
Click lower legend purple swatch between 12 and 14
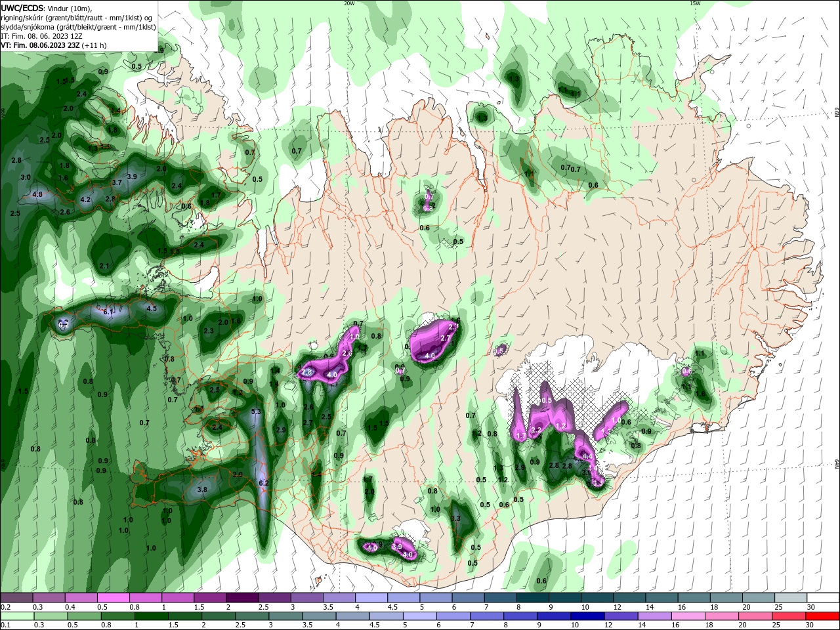[x=620, y=616]
